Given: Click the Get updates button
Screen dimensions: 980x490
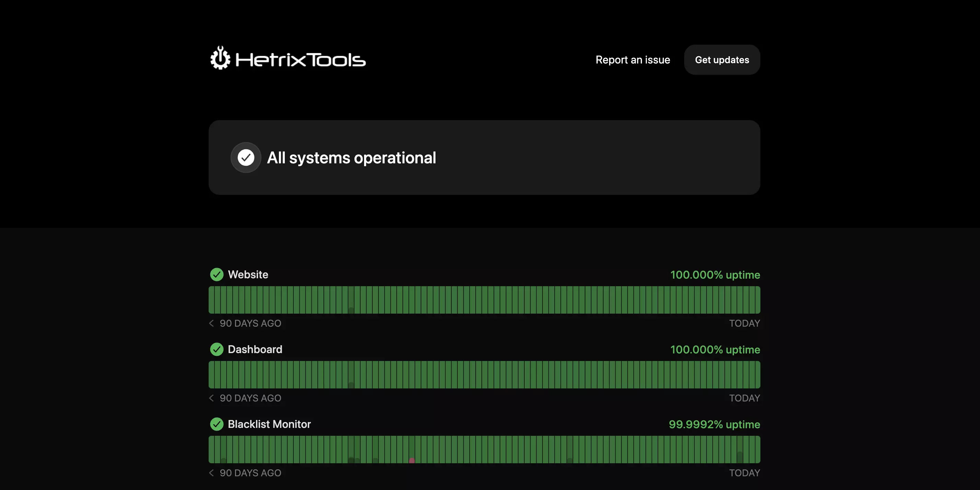Looking at the screenshot, I should (722, 60).
